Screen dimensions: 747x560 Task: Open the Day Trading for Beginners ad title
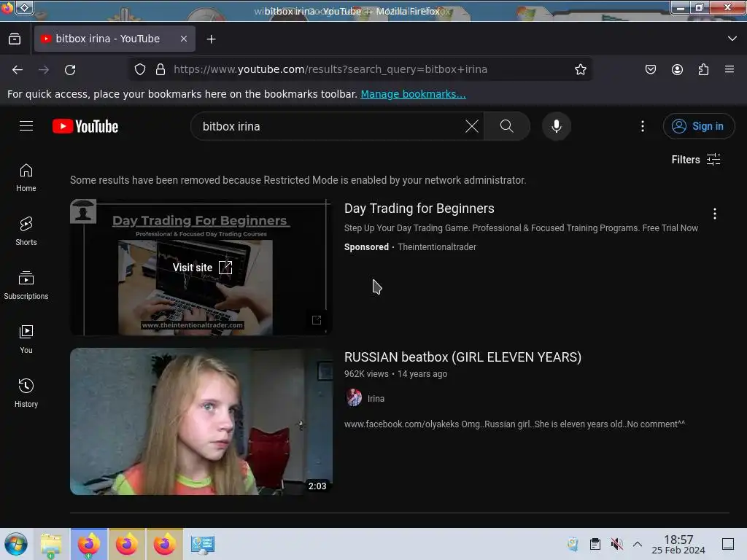coord(419,209)
